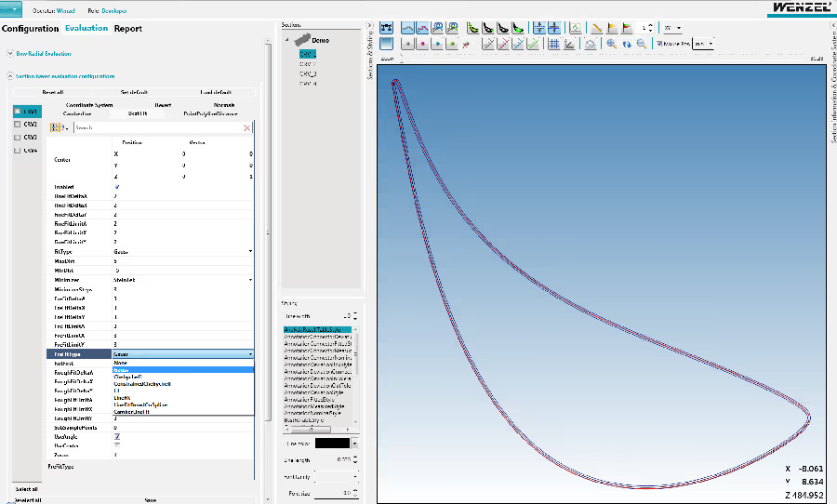The image size is (837, 504).
Task: Click the categorized sort icon beside search
Action: click(55, 127)
